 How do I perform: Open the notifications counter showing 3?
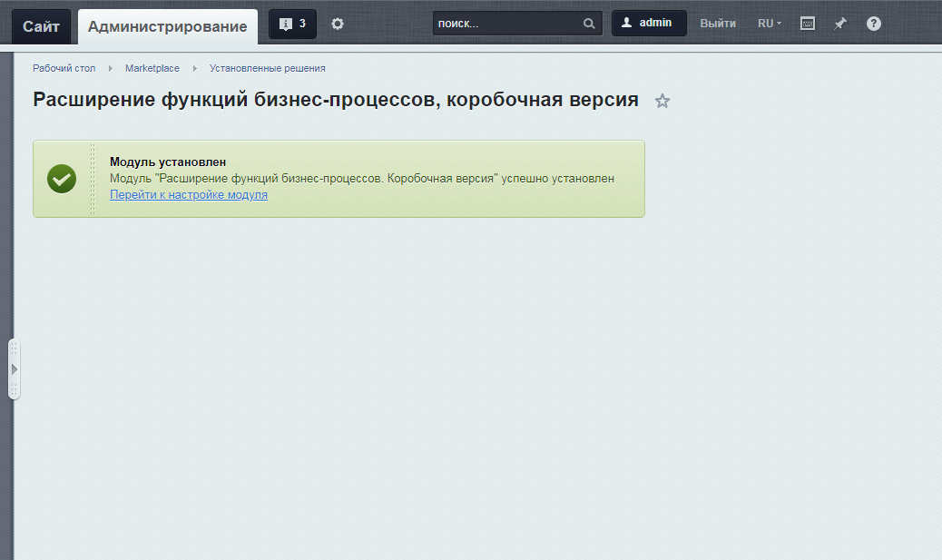point(292,24)
